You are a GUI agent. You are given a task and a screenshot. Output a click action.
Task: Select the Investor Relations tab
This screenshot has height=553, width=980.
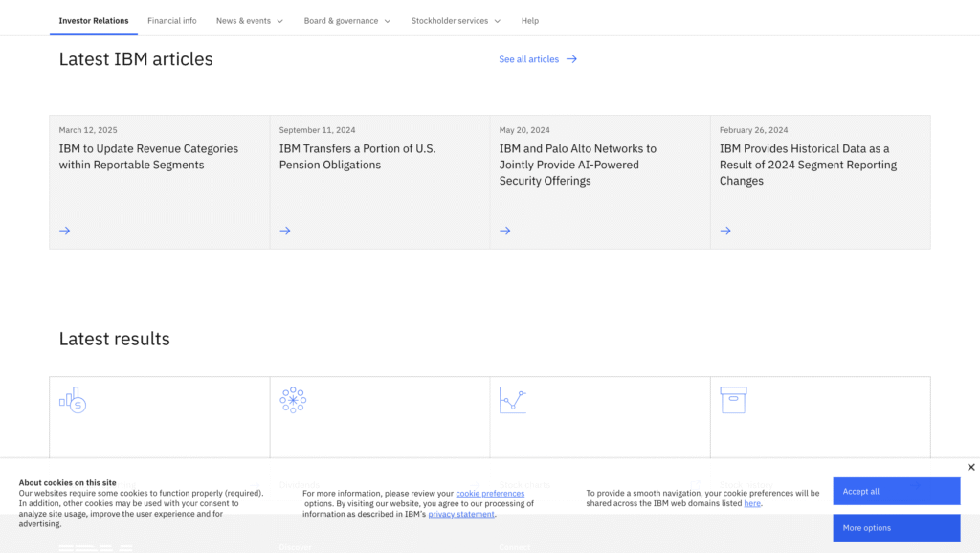pyautogui.click(x=94, y=21)
